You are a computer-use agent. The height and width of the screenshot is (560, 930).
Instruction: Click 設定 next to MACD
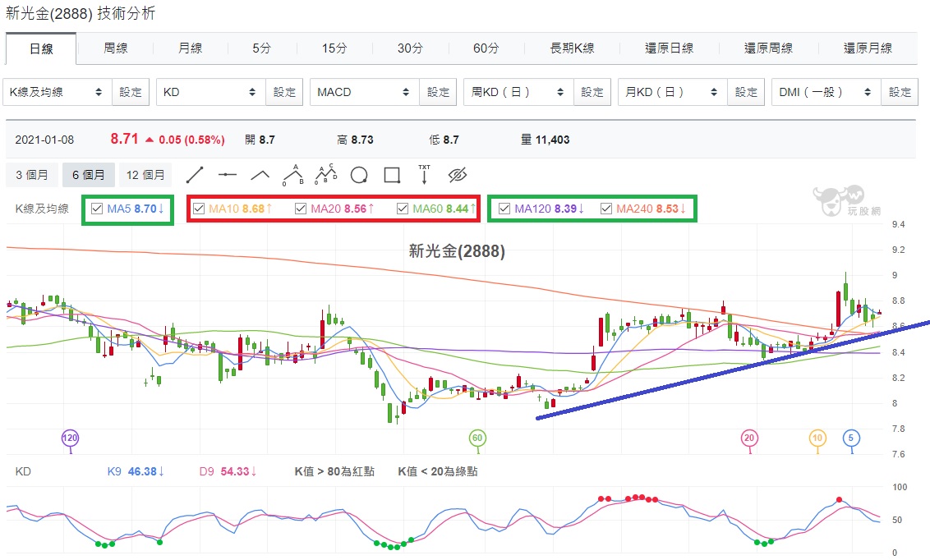click(x=438, y=92)
